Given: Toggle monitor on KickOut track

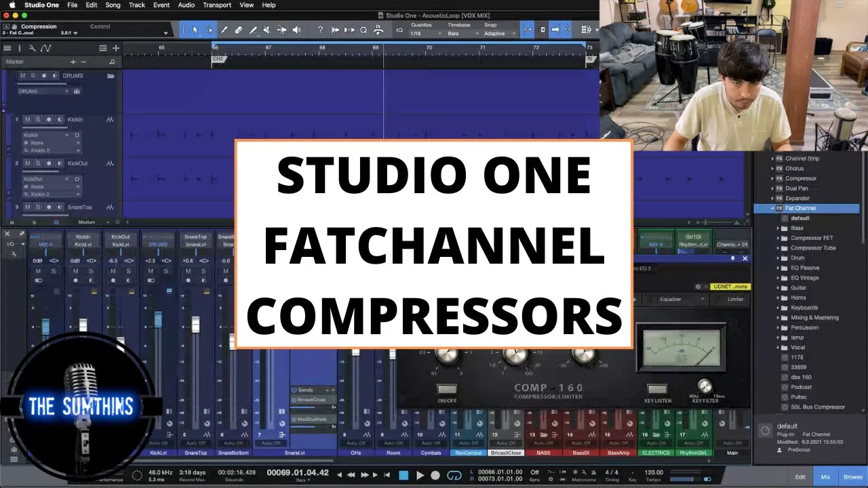Looking at the screenshot, I should [x=60, y=163].
